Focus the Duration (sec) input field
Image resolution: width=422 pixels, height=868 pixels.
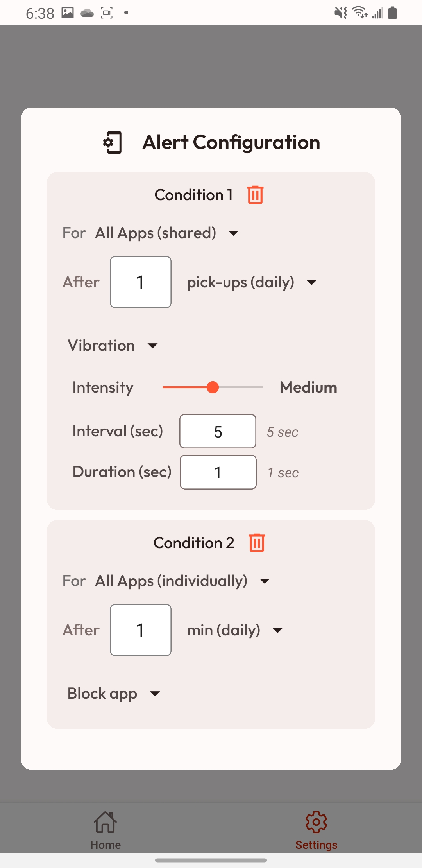(218, 472)
